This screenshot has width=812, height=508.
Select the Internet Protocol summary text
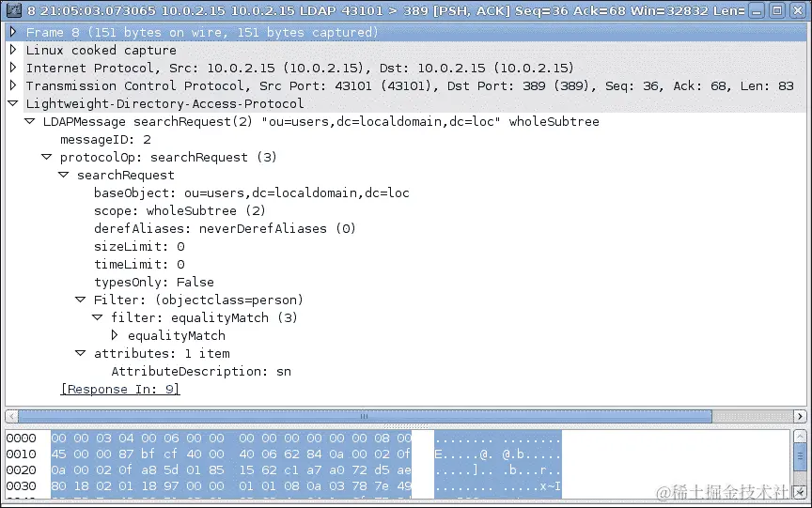pyautogui.click(x=300, y=68)
